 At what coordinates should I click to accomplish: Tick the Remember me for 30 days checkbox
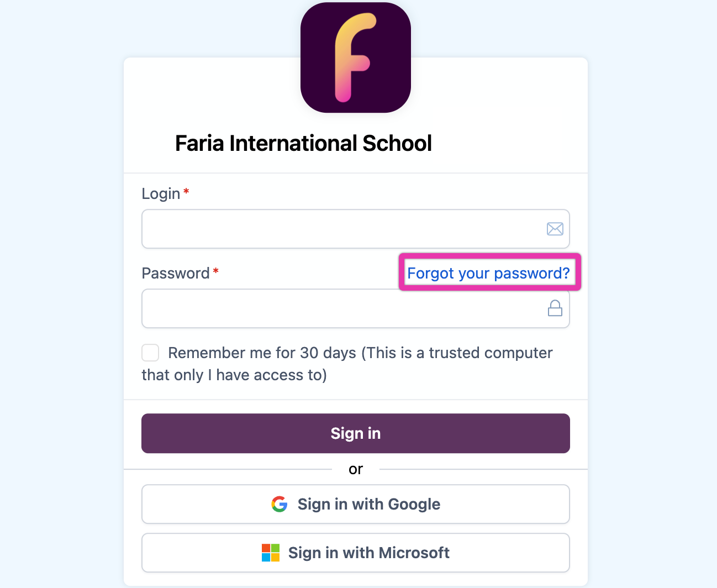pos(150,353)
